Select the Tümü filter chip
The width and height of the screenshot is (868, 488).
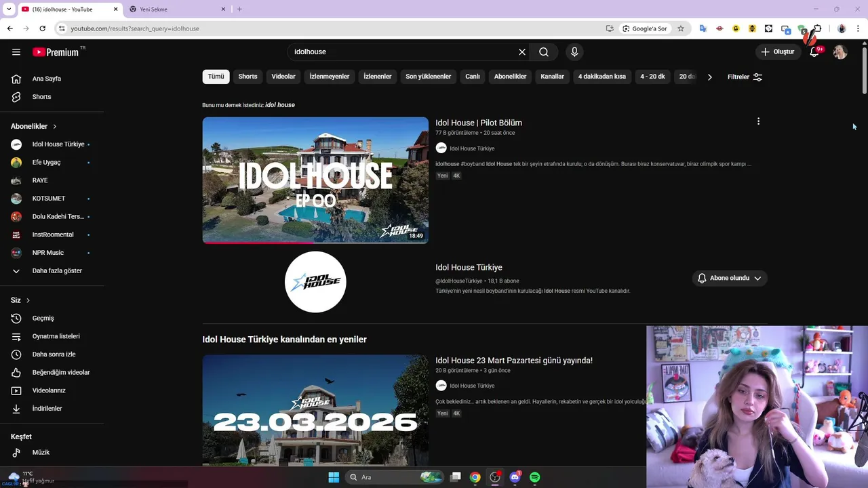pyautogui.click(x=216, y=77)
